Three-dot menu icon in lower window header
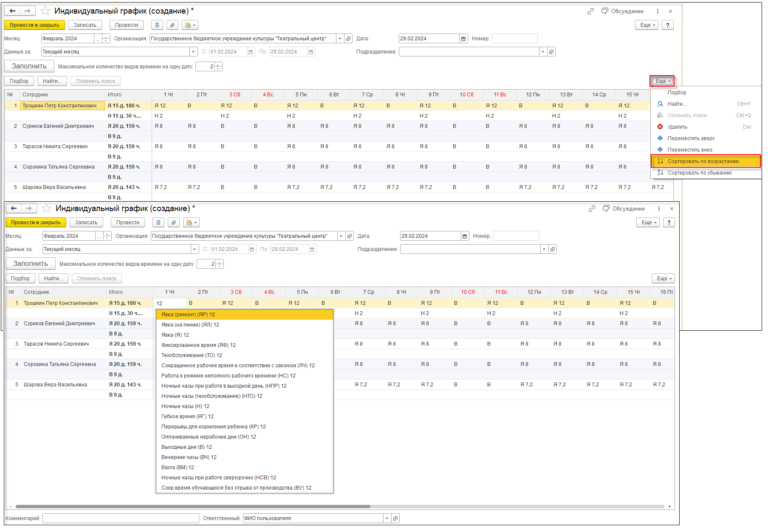768x532 pixels. (x=659, y=209)
